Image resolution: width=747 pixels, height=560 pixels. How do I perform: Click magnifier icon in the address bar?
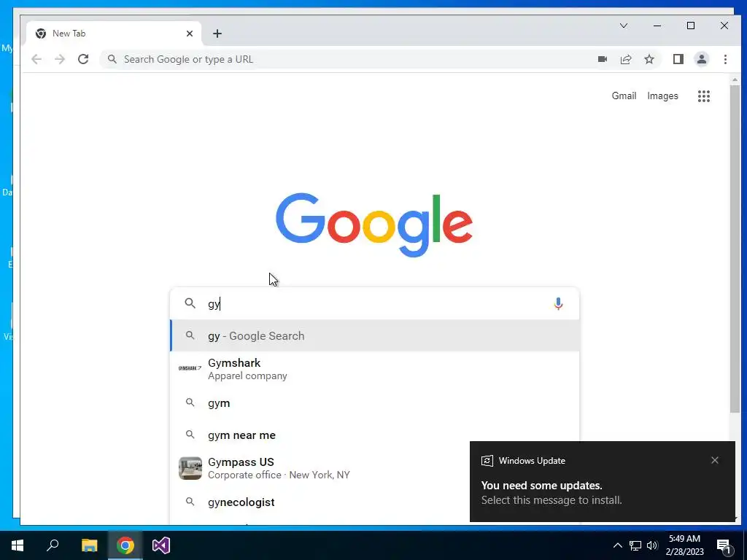[112, 59]
